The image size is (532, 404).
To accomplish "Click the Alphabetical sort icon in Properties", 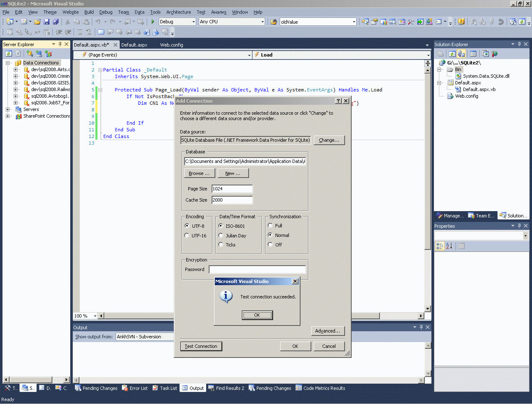I will pos(449,246).
